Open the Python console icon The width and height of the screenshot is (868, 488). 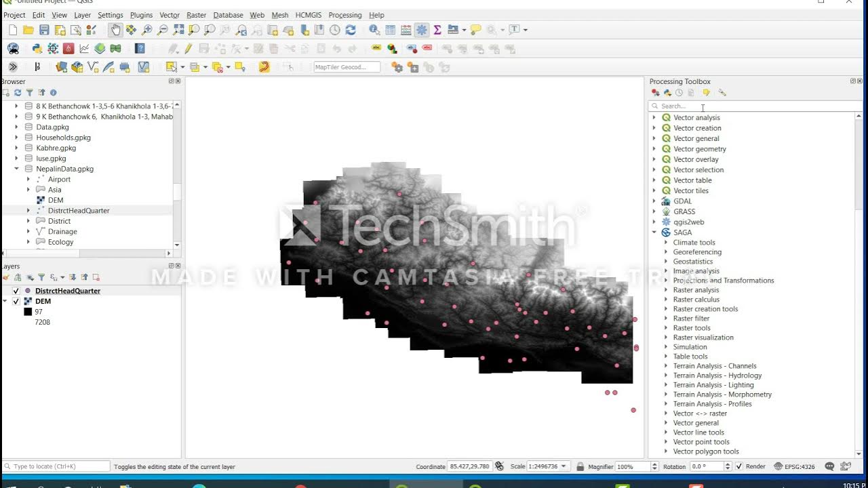(37, 48)
